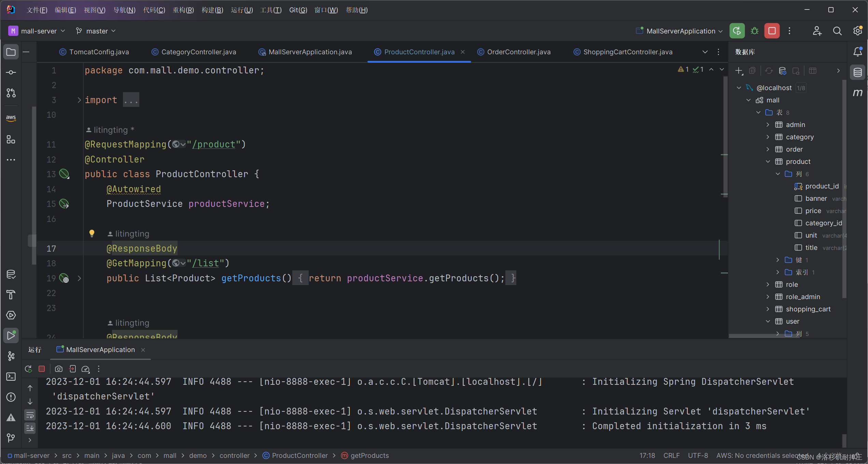
Task: Click the /product URL mapping link
Action: coord(214,144)
